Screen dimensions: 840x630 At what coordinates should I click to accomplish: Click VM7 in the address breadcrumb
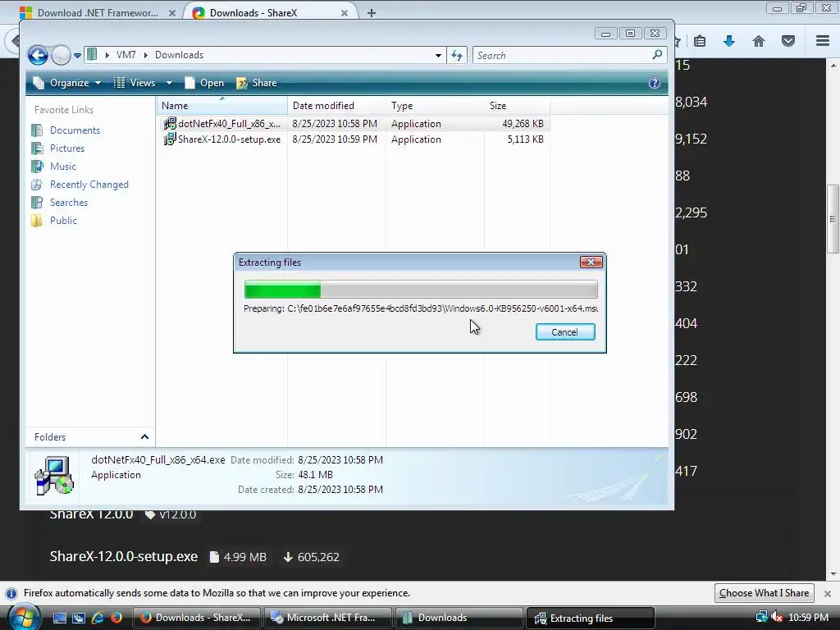click(x=126, y=55)
